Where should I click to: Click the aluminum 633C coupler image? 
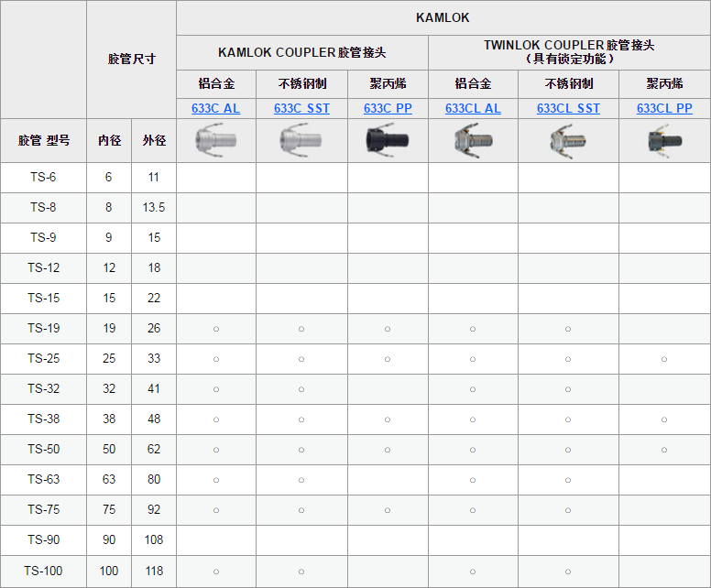(x=216, y=140)
